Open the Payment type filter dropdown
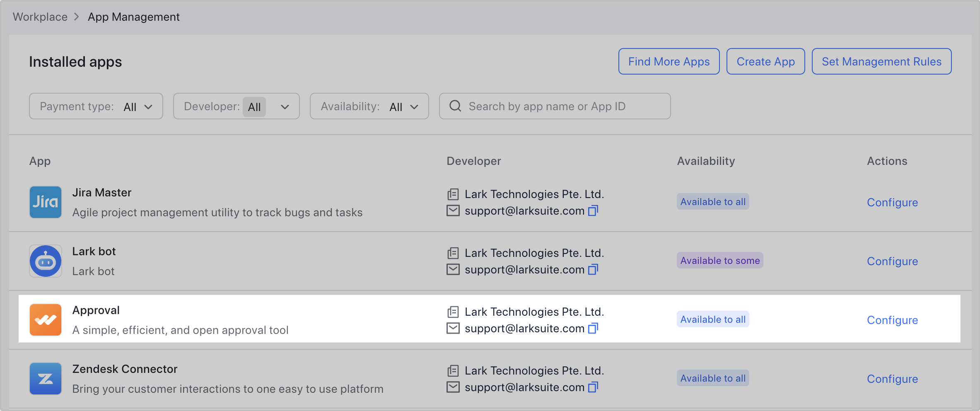 point(96,106)
